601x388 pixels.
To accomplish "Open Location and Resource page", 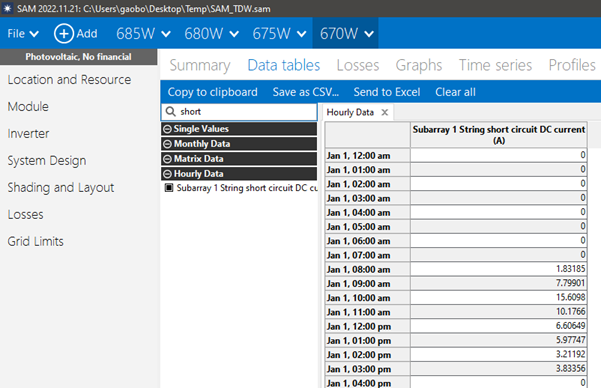I will [69, 80].
